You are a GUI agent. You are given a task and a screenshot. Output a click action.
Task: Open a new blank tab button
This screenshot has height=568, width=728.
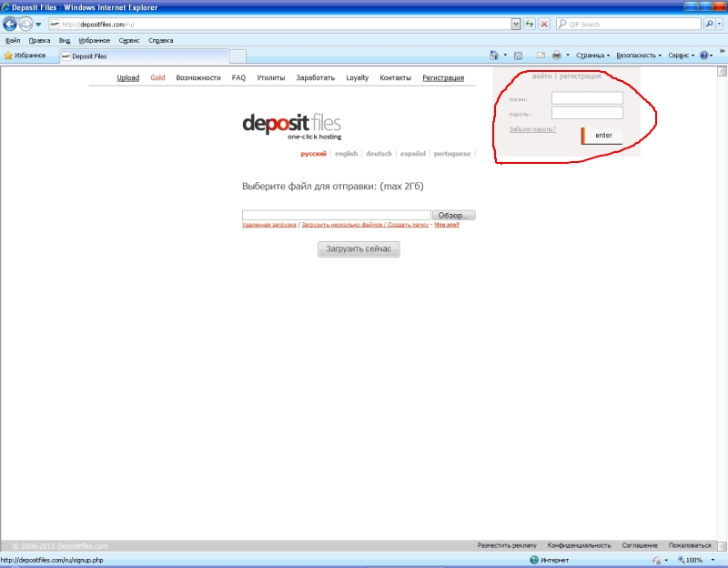238,56
